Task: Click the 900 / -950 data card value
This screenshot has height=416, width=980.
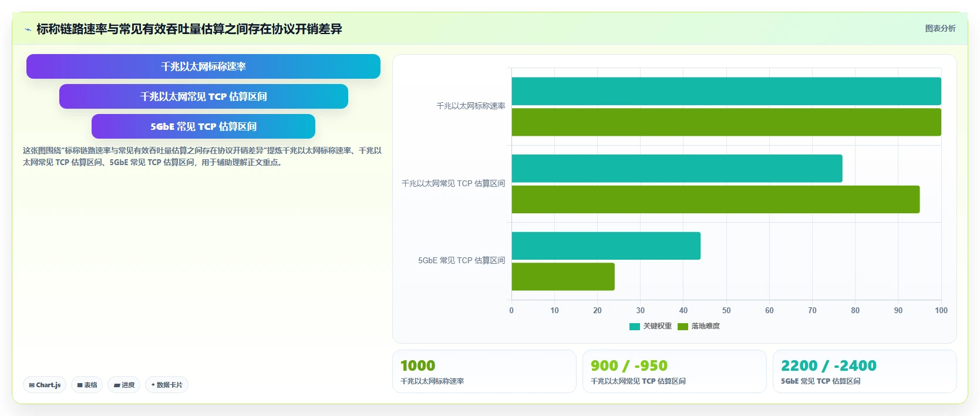Action: [x=629, y=365]
